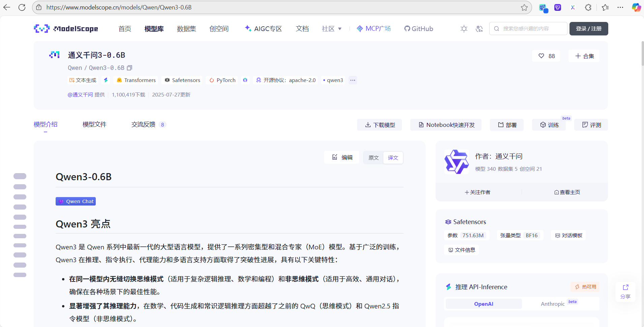Click PyTorch tag
Image resolution: width=644 pixels, height=327 pixels.
click(x=223, y=80)
